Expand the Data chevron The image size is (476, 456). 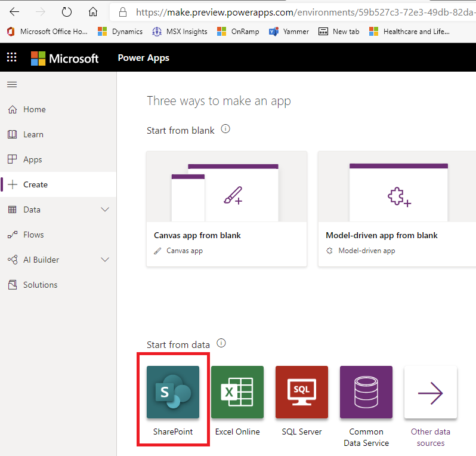(x=105, y=209)
